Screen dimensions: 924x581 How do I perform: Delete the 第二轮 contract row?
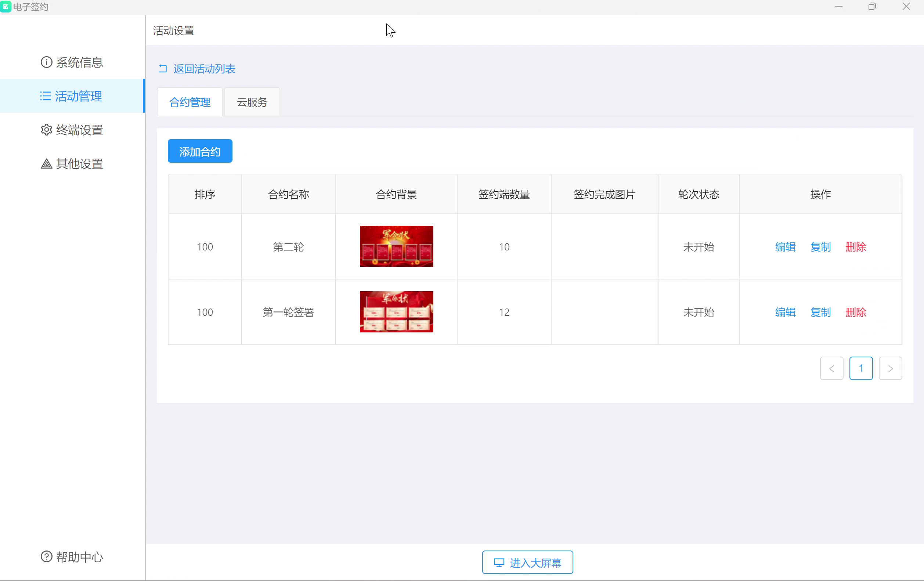point(856,247)
